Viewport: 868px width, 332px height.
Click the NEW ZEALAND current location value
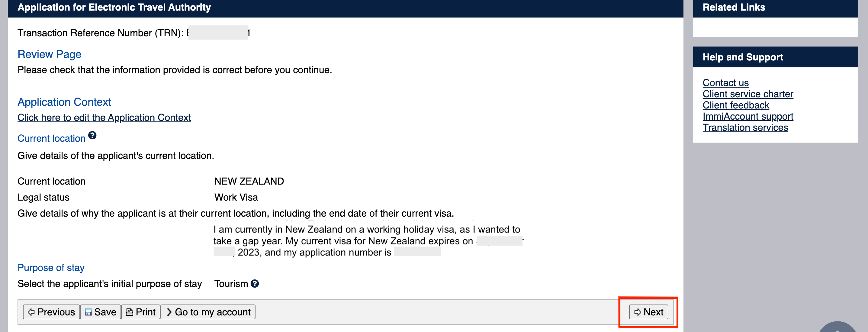pyautogui.click(x=249, y=181)
